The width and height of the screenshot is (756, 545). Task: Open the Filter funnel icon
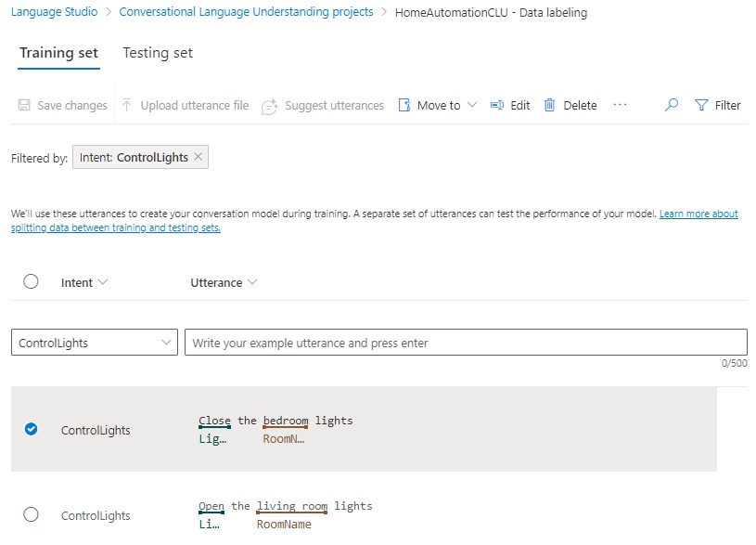point(701,106)
